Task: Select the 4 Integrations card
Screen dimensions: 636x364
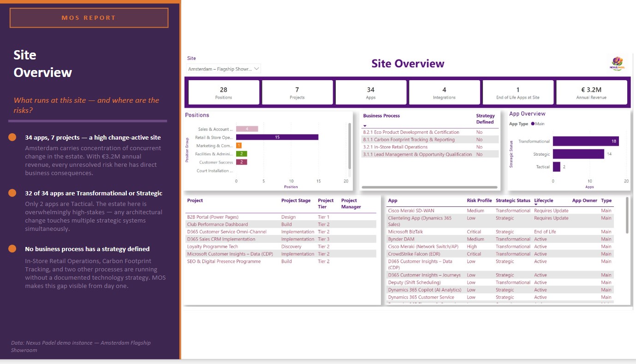Action: 444,93
